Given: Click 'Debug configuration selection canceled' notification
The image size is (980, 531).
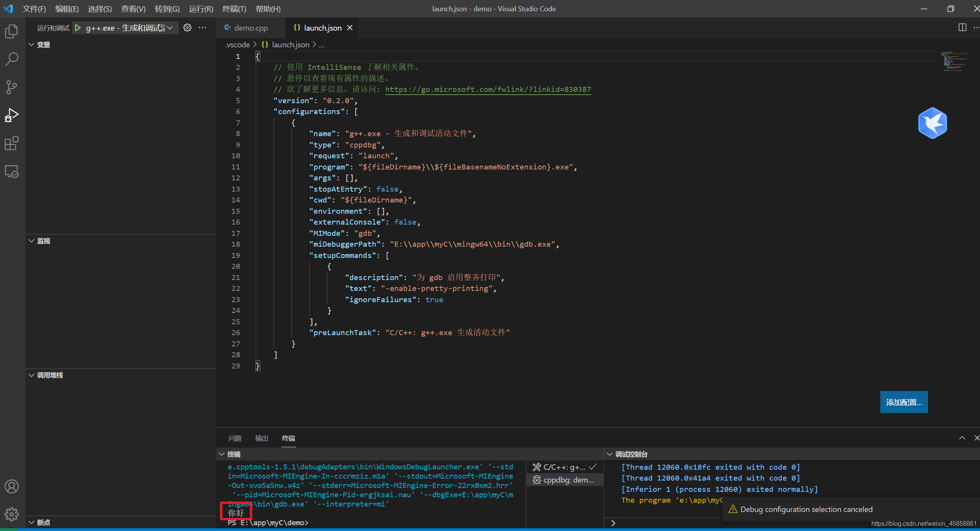Looking at the screenshot, I should 806,509.
